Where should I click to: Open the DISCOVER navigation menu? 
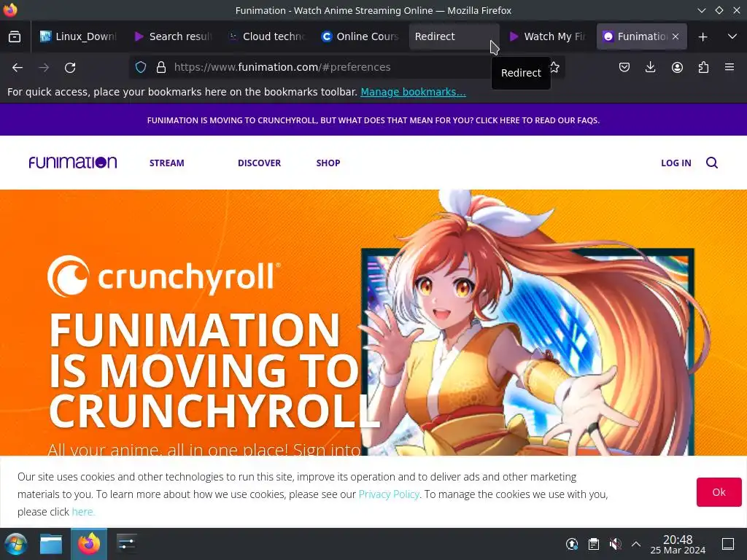[259, 163]
